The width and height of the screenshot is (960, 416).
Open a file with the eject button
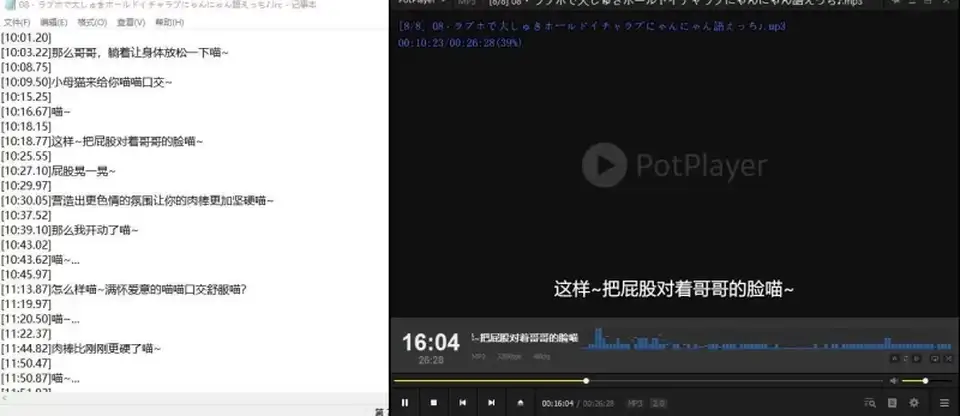[520, 403]
